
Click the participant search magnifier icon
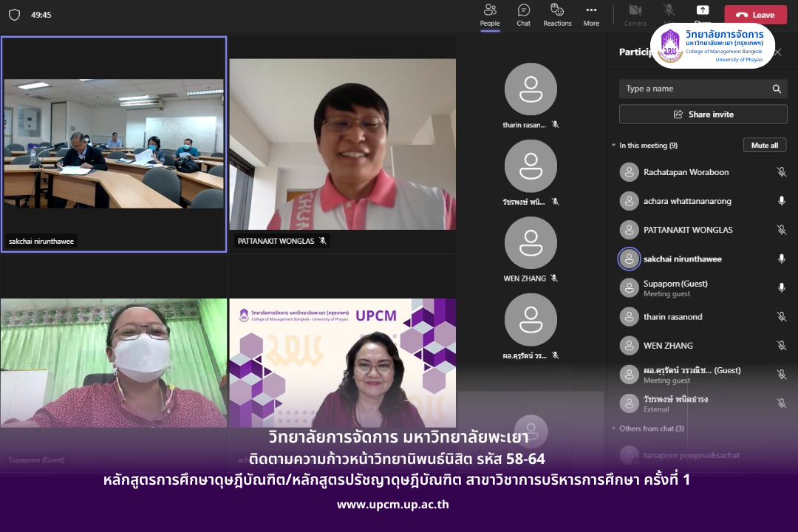777,89
